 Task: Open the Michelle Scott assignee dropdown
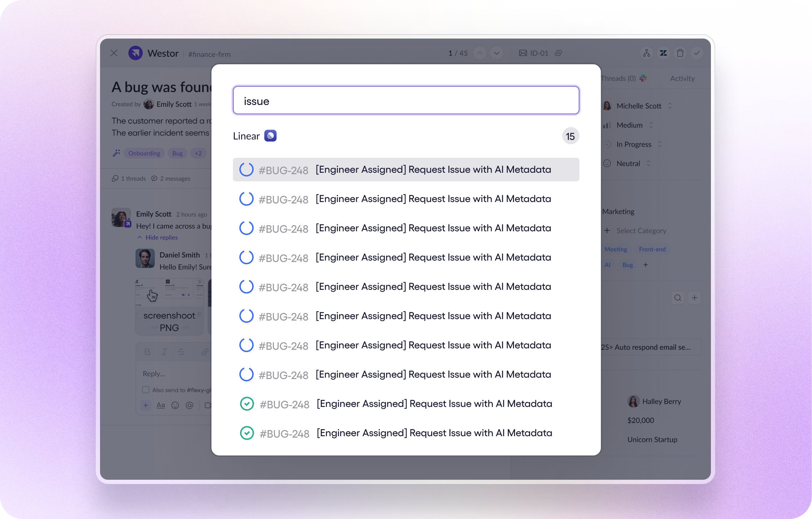click(637, 106)
